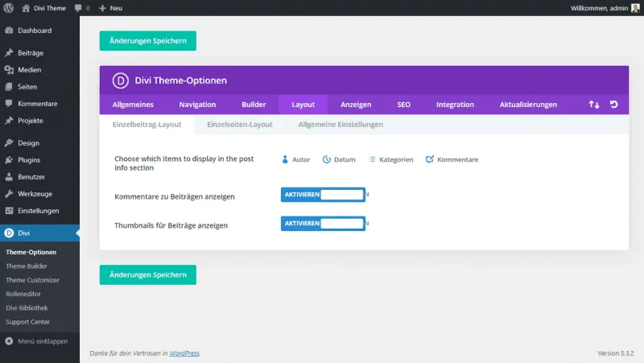The height and width of the screenshot is (363, 644).
Task: Toggle the Kategorien post info item
Action: tap(390, 159)
